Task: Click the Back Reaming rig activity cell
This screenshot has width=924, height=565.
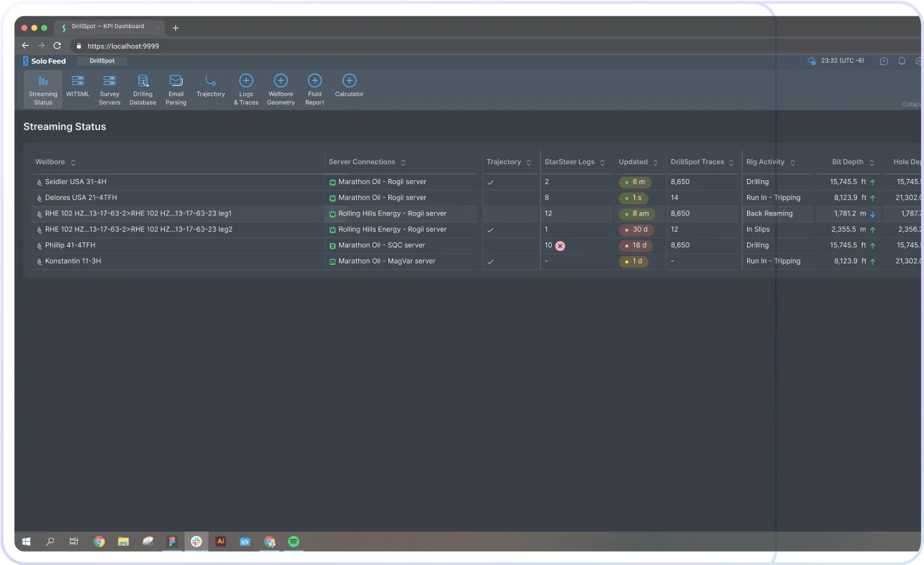Action: click(770, 213)
